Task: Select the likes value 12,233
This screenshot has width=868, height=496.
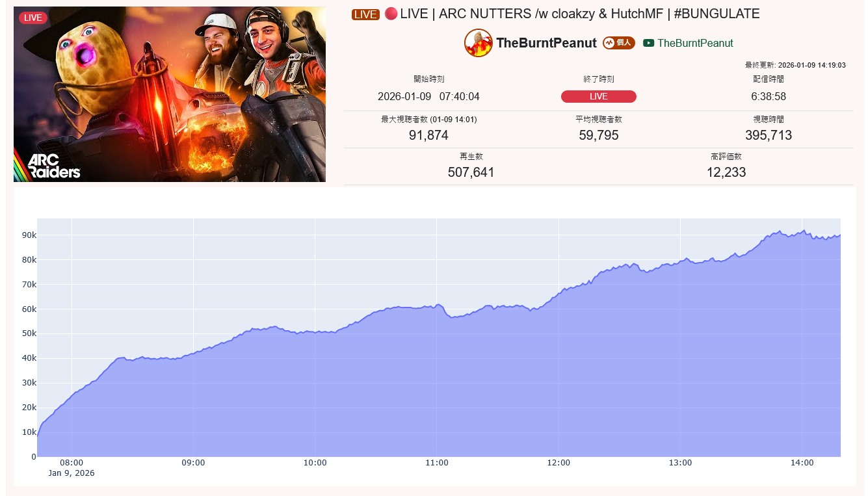Action: [726, 172]
